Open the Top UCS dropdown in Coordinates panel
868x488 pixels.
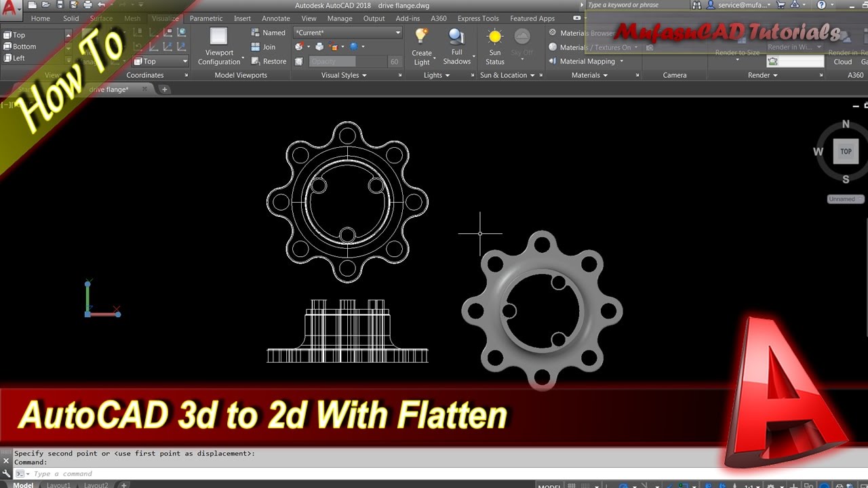tap(160, 61)
